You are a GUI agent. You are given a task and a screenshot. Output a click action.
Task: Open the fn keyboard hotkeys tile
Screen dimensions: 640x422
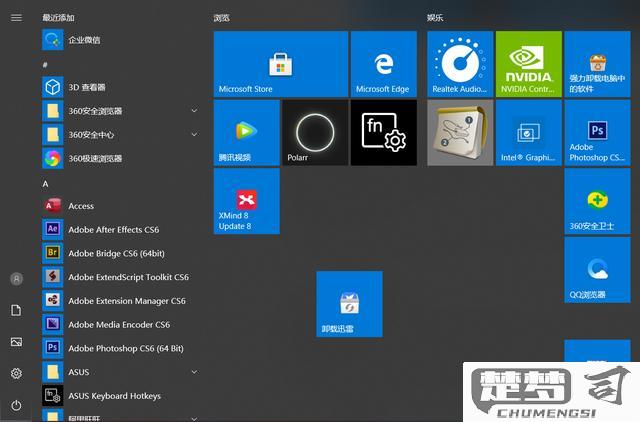(x=384, y=133)
